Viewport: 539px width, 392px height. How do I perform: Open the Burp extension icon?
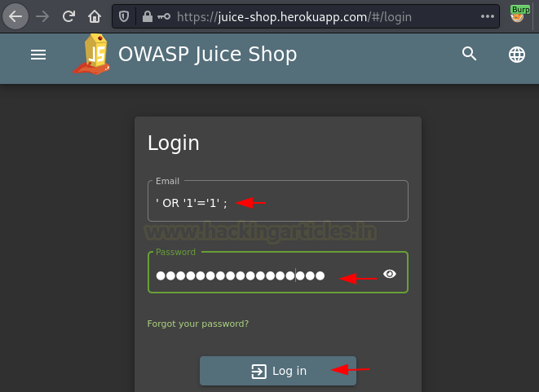[x=519, y=15]
